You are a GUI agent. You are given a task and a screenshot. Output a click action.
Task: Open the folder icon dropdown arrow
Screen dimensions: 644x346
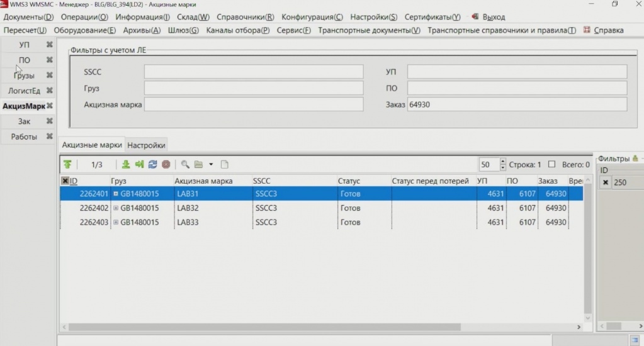pos(211,165)
